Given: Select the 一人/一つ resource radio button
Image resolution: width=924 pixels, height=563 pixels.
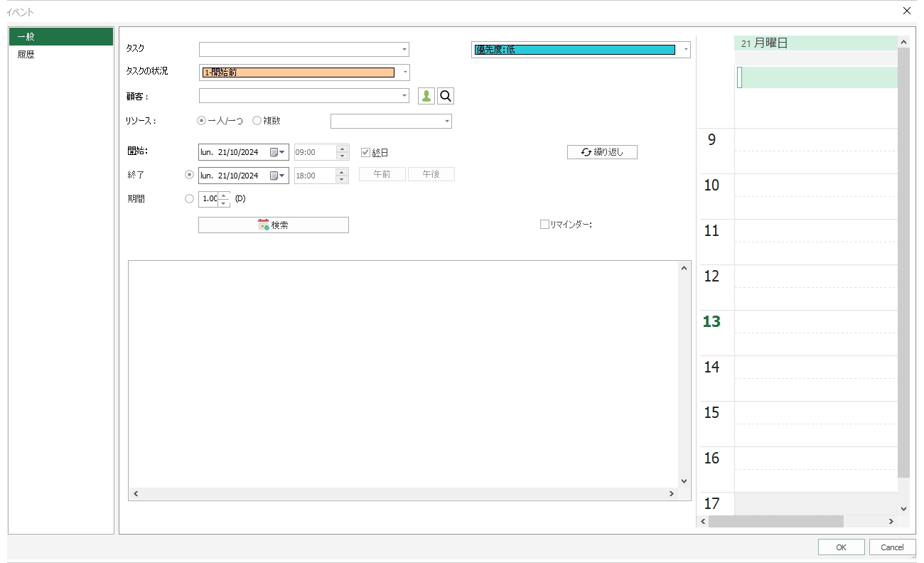Looking at the screenshot, I should 201,121.
